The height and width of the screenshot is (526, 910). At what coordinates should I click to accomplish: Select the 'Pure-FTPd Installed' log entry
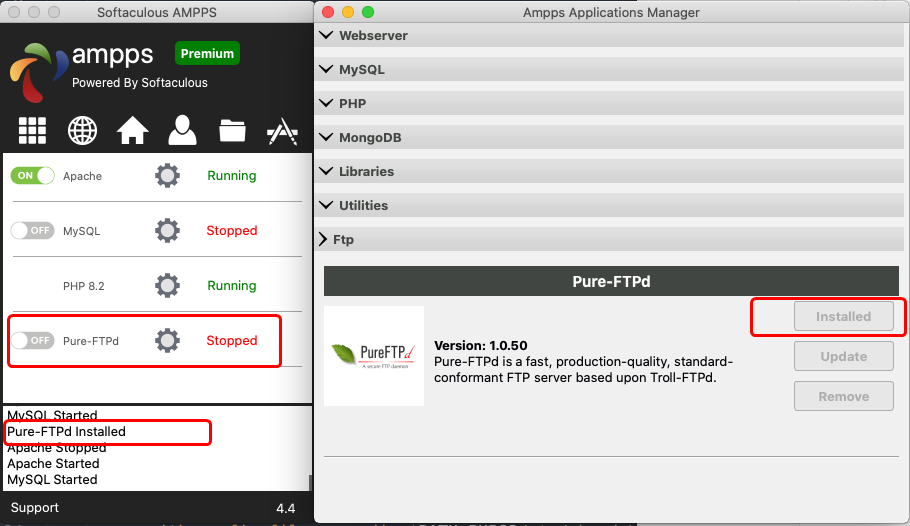click(66, 431)
